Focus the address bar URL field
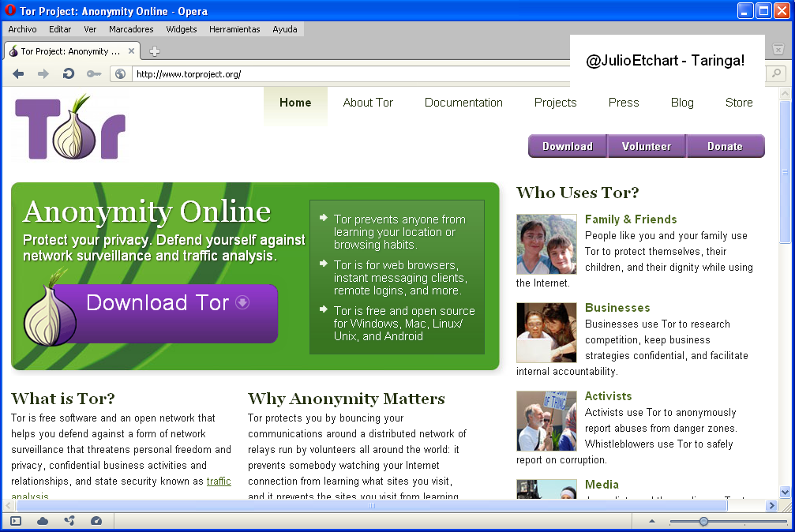The image size is (795, 532). click(351, 74)
